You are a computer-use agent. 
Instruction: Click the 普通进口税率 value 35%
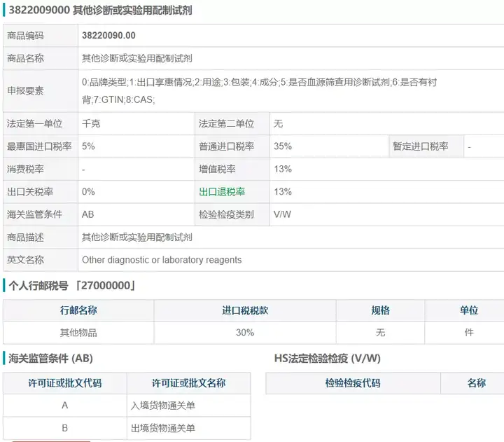(283, 146)
